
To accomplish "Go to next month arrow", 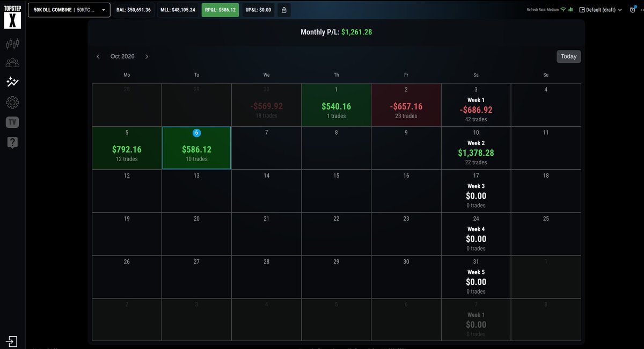I will pyautogui.click(x=147, y=56).
